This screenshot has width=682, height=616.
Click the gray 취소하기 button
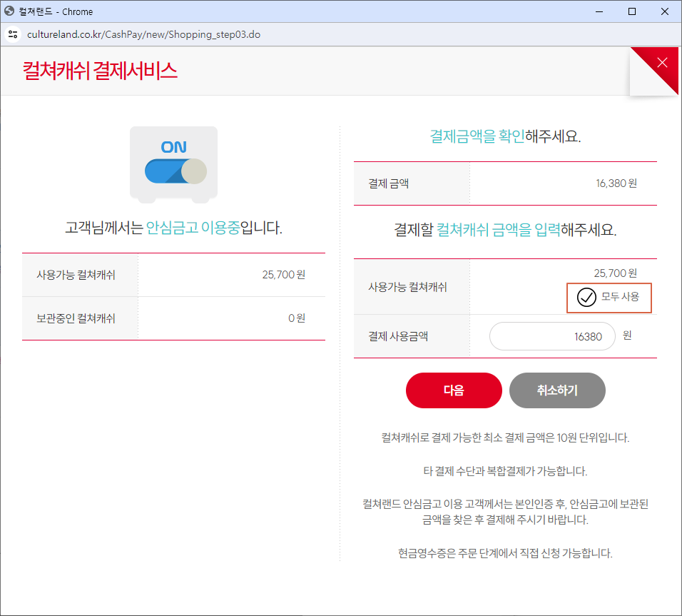(557, 390)
